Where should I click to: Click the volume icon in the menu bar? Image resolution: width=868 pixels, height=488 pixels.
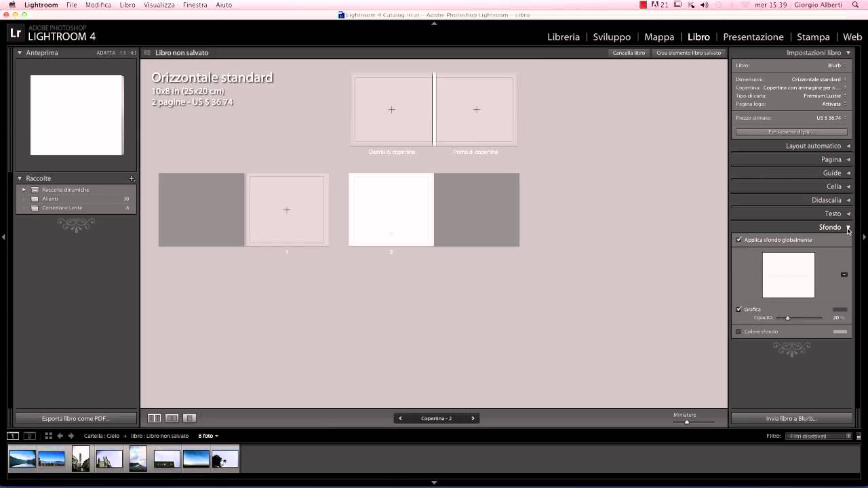tap(704, 5)
